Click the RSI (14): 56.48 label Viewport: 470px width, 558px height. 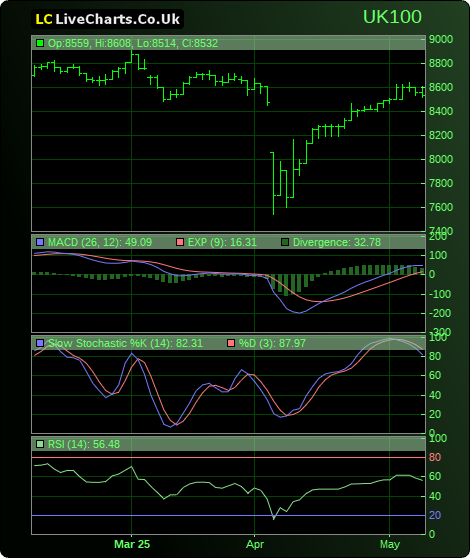click(x=84, y=444)
